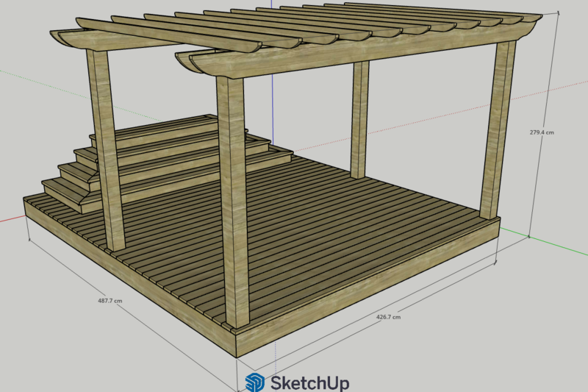
Task: Click the solid green axis line
Action: [544, 240]
